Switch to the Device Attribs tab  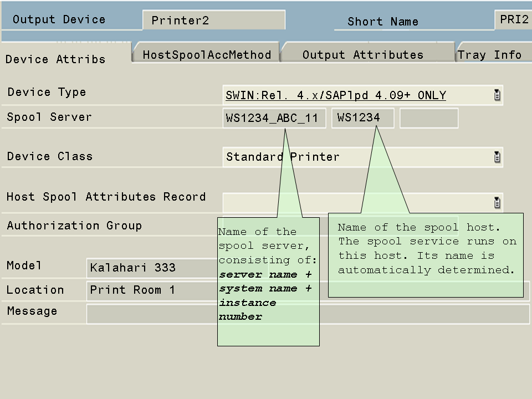click(x=55, y=59)
